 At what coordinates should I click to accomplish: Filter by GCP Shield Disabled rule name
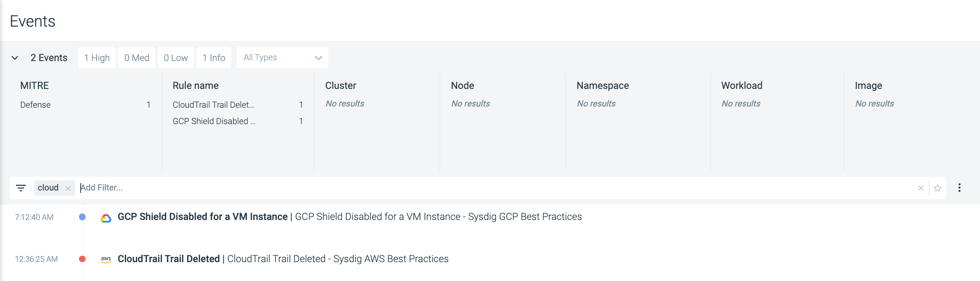(x=214, y=121)
